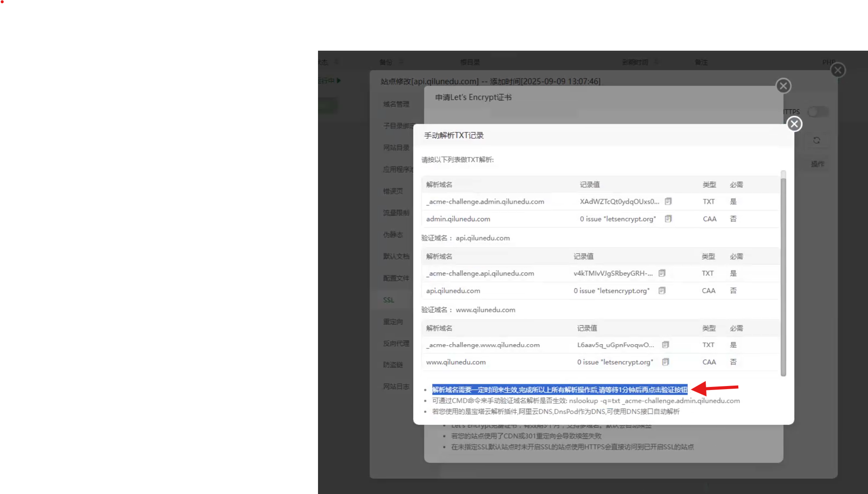Viewport: 868px width, 494px height.
Task: Close the 手动解析TXT记录 dialog
Action: pyautogui.click(x=794, y=124)
